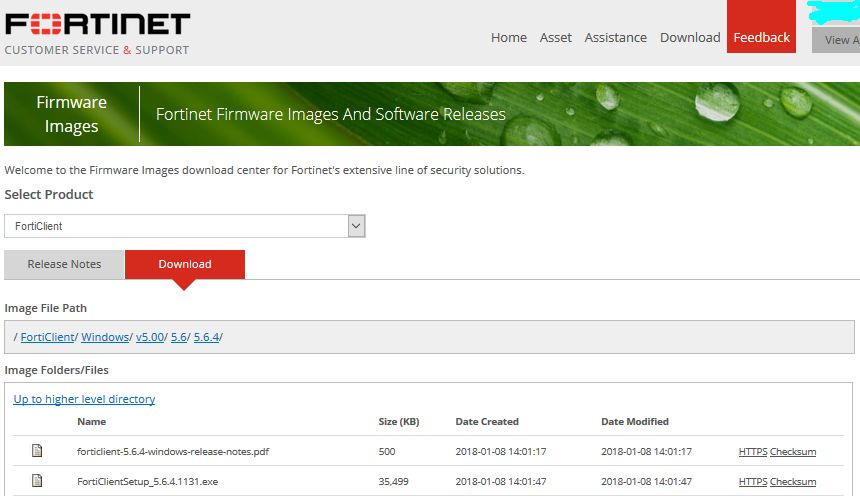Open the 5.6.4 path link
Image resolution: width=860 pixels, height=496 pixels.
pos(206,337)
